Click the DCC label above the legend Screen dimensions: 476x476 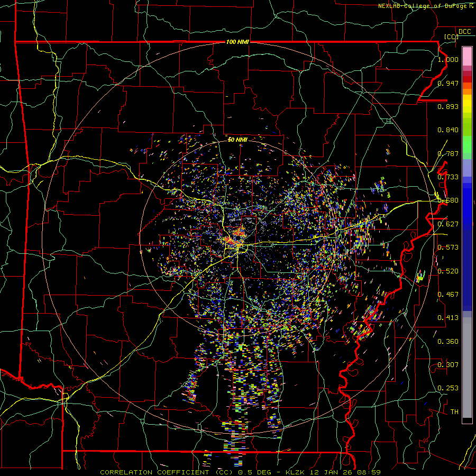(x=464, y=32)
